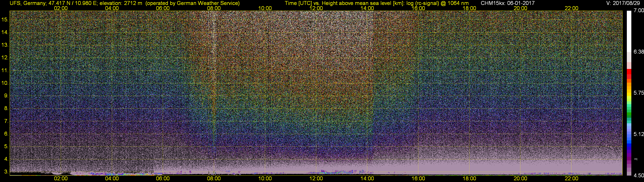Click the "15." height axis label
644x182 pixels.
[x=5, y=20]
